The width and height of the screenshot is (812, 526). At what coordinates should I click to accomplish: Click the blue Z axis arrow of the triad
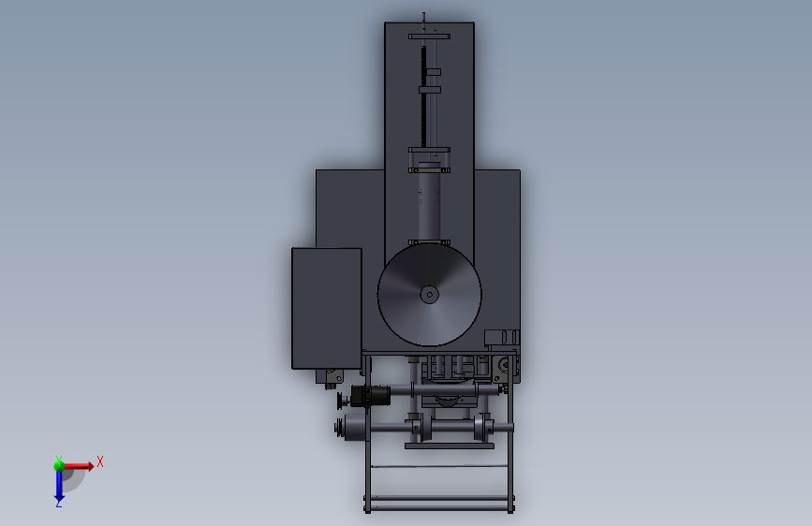point(59,488)
